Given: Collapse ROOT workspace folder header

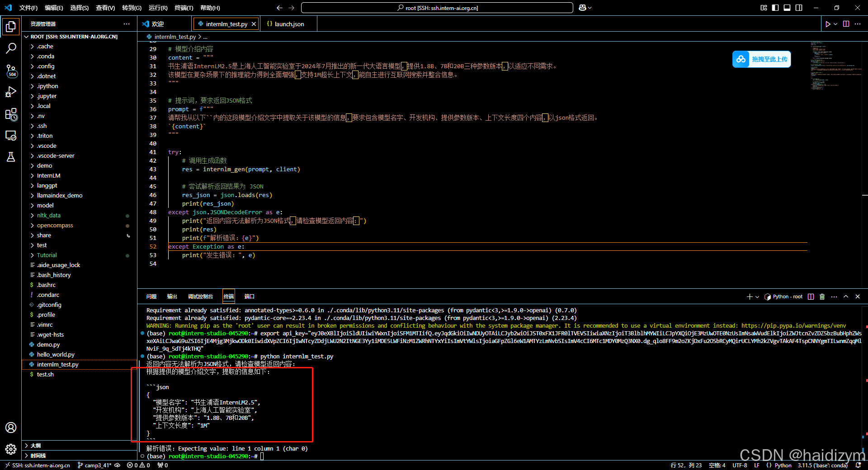Looking at the screenshot, I should 79,37.
